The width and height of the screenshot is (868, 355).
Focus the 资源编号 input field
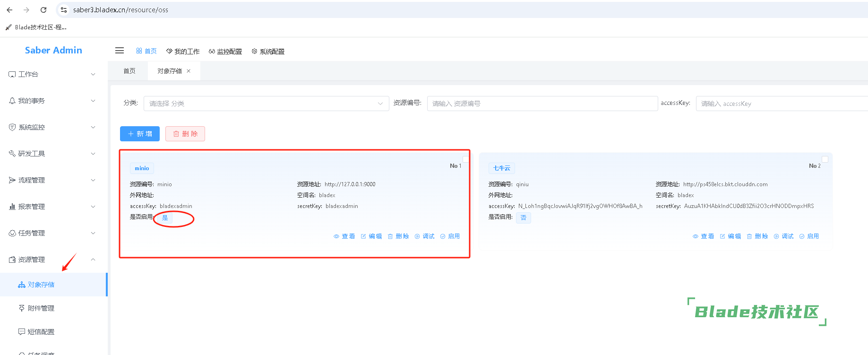point(542,104)
